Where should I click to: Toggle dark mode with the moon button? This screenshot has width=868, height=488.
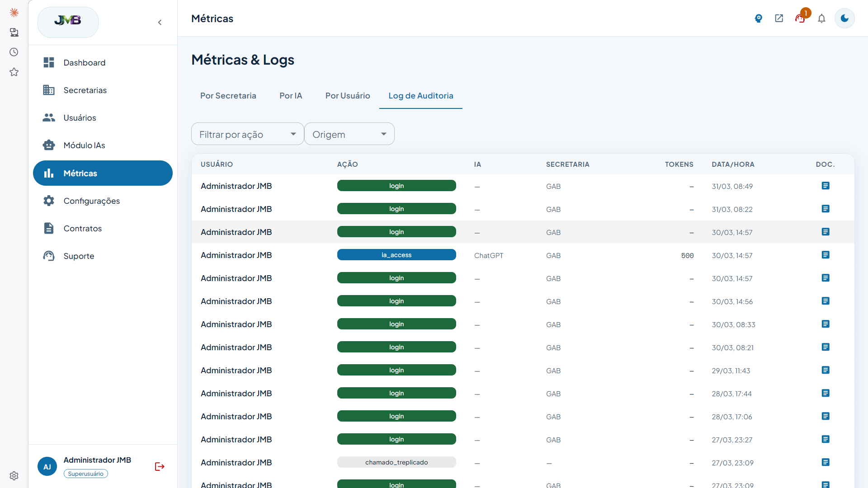click(x=844, y=19)
